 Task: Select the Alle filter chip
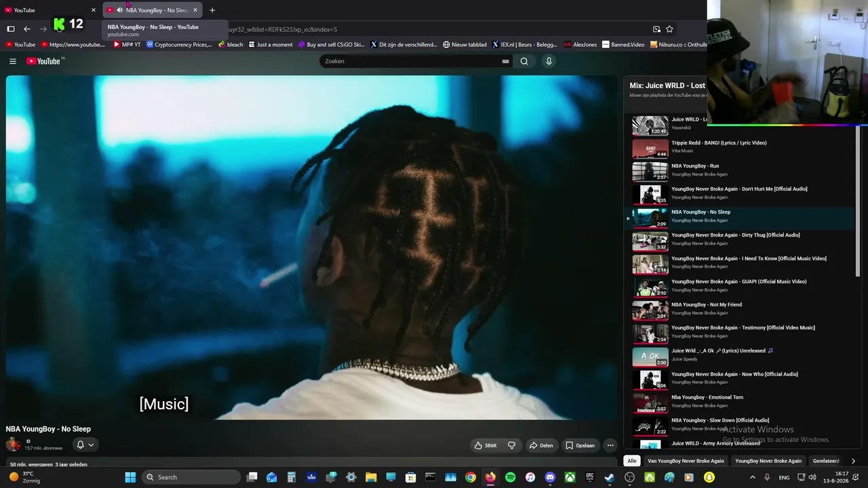click(632, 461)
